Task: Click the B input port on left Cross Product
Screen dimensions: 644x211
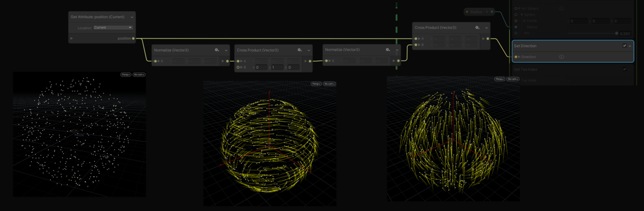Action: click(x=238, y=67)
